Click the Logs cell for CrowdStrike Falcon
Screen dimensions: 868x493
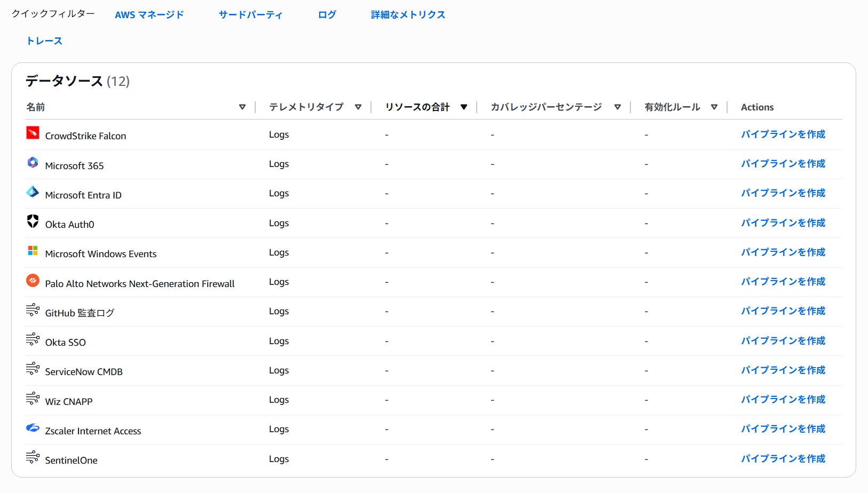coord(279,134)
